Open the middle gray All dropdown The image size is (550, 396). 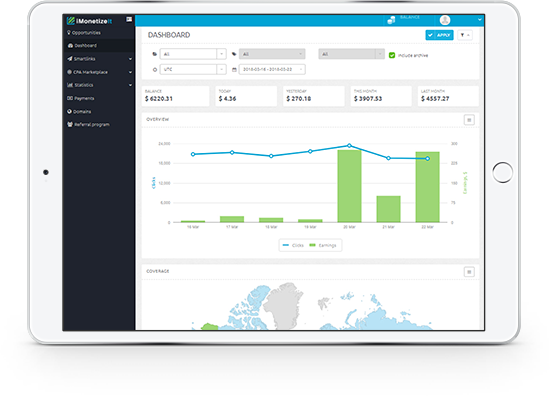click(x=272, y=54)
